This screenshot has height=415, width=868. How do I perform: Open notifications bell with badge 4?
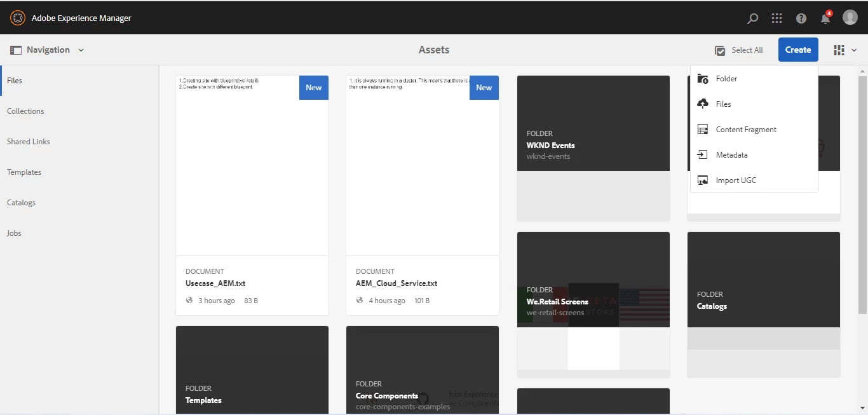click(825, 17)
